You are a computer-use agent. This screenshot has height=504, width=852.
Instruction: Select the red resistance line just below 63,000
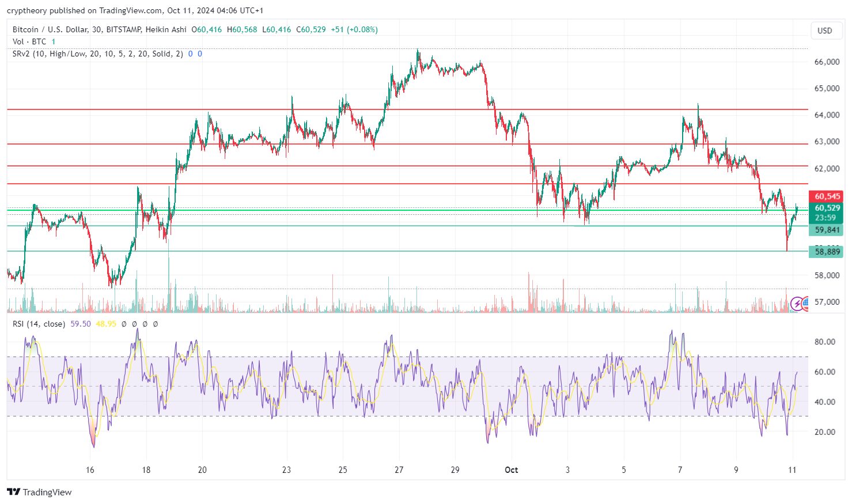(x=407, y=144)
